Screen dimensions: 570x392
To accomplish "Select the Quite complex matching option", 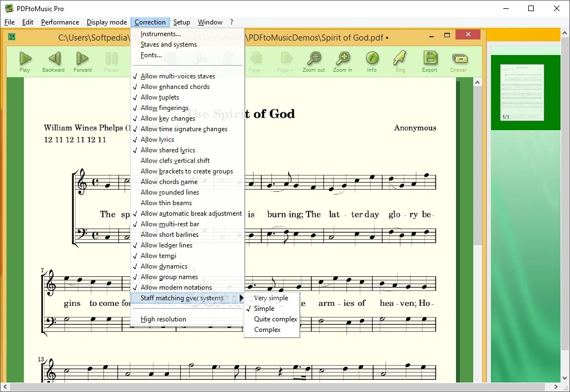I will coord(275,319).
